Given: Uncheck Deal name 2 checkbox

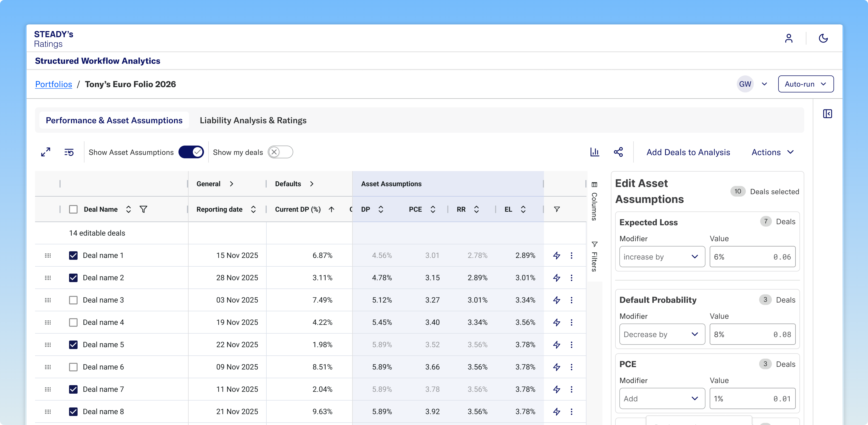Looking at the screenshot, I should 73,278.
